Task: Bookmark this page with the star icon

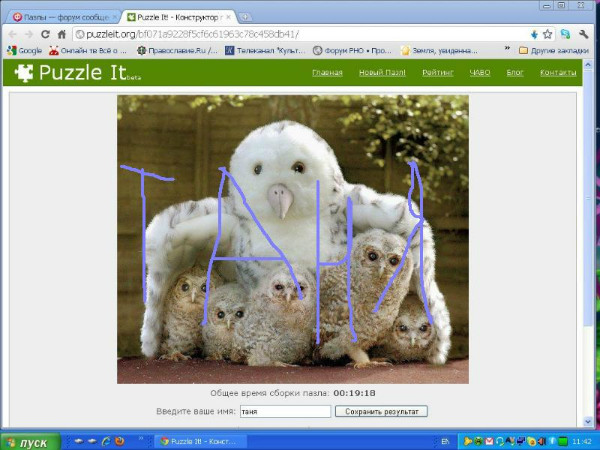Action: coord(547,33)
